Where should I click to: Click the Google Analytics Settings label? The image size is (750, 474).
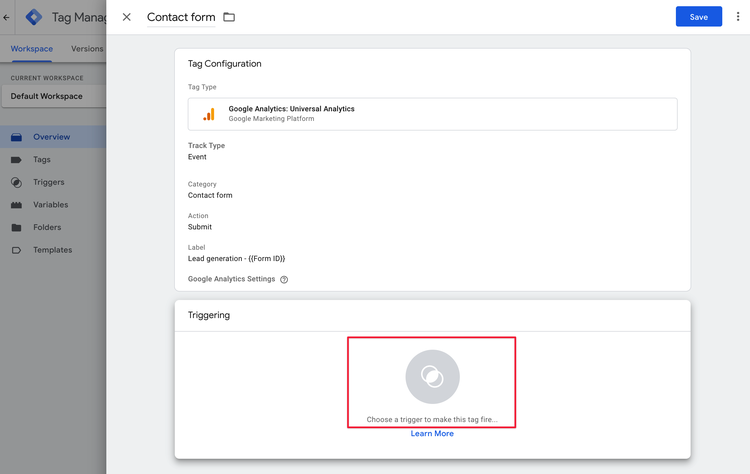coord(232,279)
